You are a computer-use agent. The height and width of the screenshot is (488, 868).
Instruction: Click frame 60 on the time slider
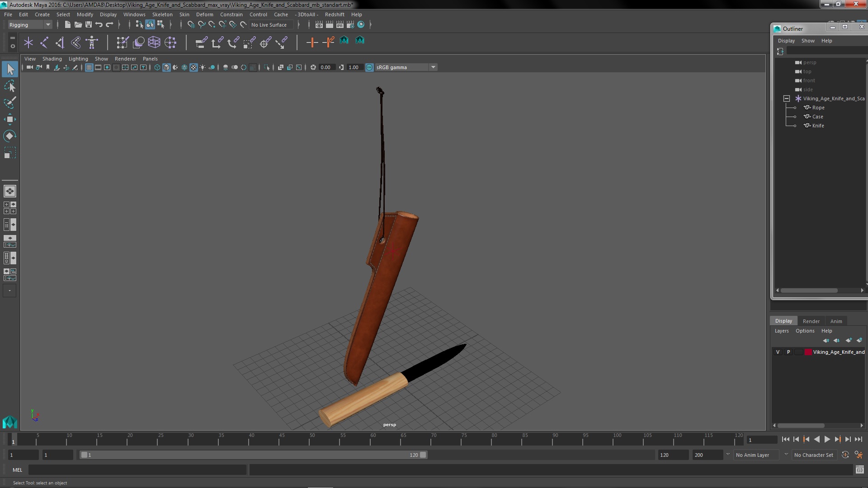click(373, 439)
